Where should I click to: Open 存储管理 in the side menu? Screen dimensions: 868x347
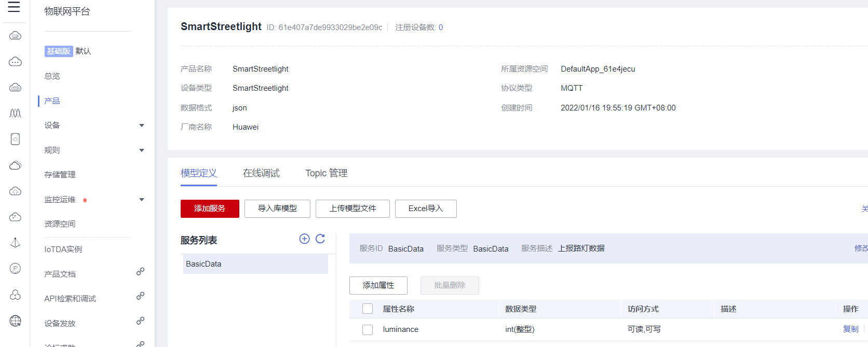[x=60, y=175]
